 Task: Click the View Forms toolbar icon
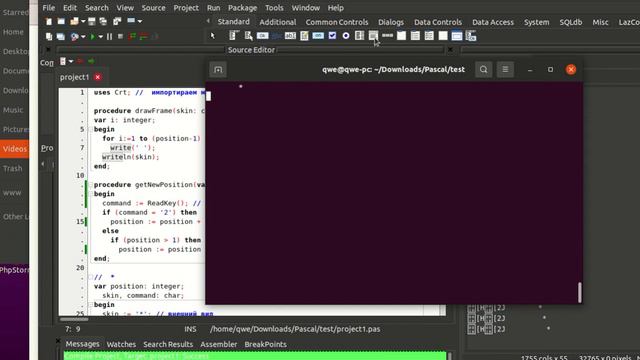point(61,37)
